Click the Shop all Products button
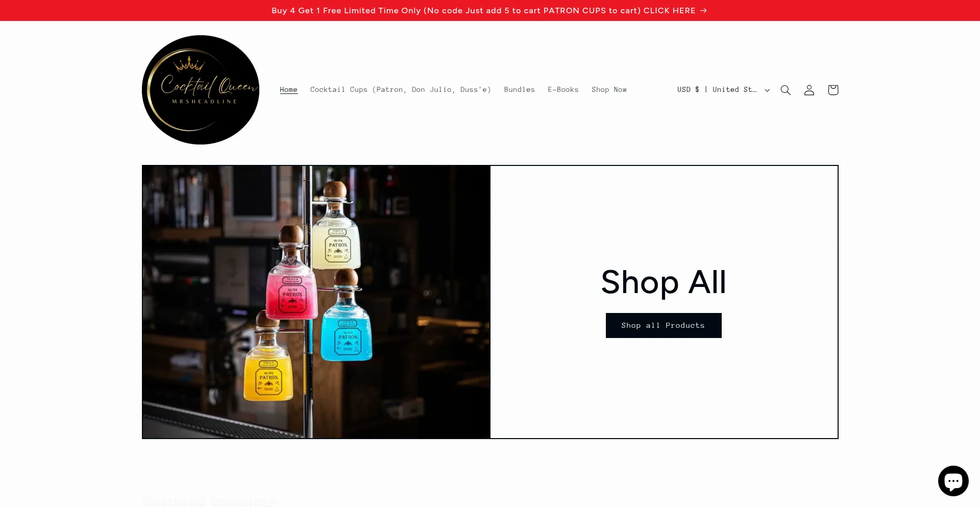This screenshot has width=980, height=507. 664,325
